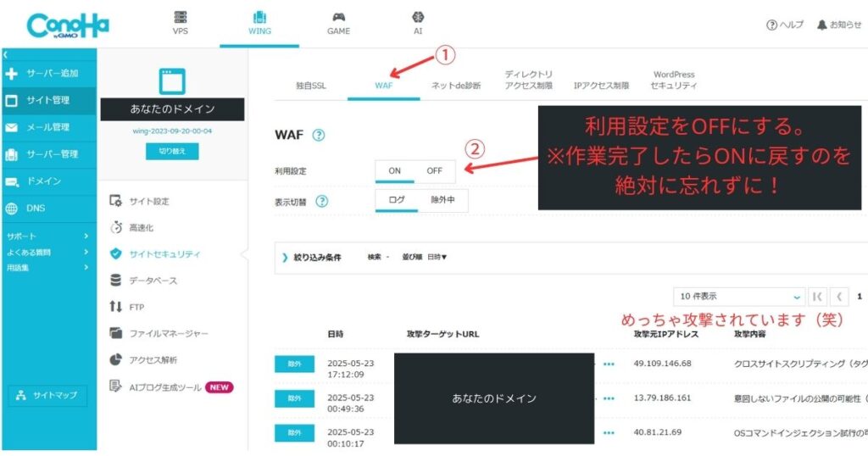The width and height of the screenshot is (868, 456).
Task: Click the サーバー管理 building icon
Action: click(x=12, y=154)
